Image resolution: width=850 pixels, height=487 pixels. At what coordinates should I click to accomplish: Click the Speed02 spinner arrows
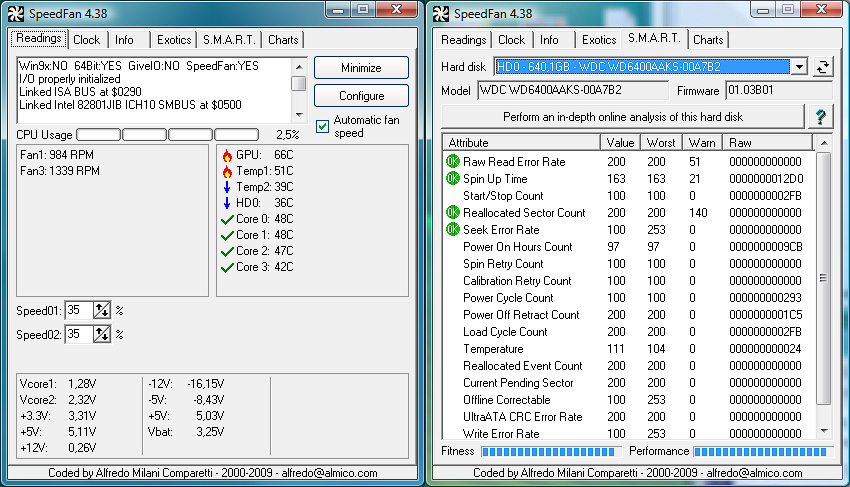click(101, 334)
